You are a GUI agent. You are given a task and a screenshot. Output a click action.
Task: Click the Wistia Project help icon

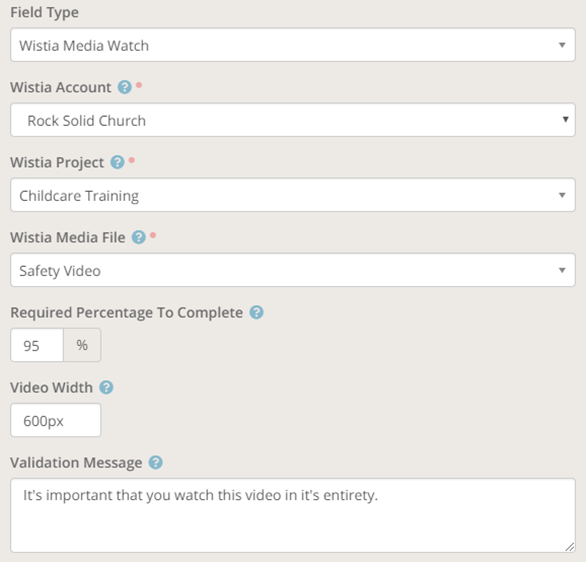coord(117,162)
